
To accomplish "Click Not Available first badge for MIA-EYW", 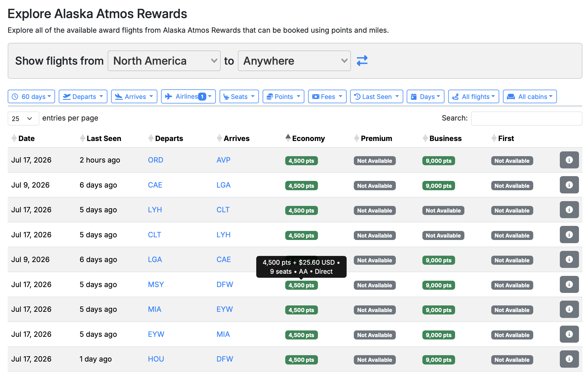I will (x=512, y=310).
